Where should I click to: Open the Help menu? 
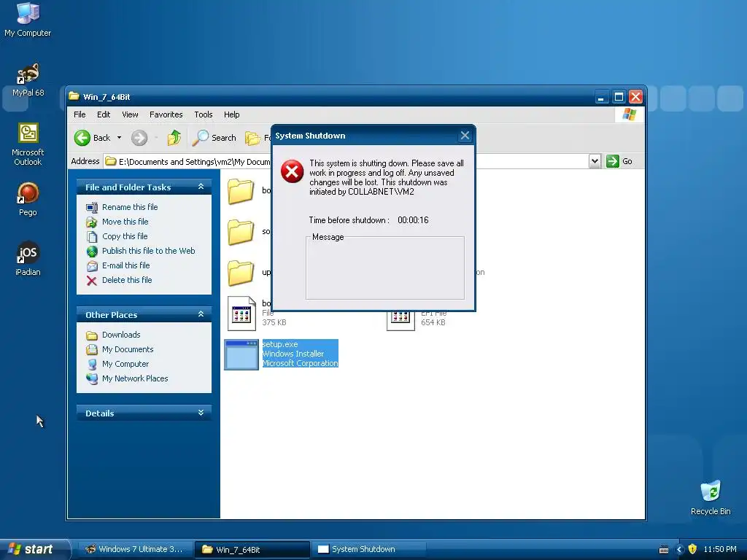(231, 114)
